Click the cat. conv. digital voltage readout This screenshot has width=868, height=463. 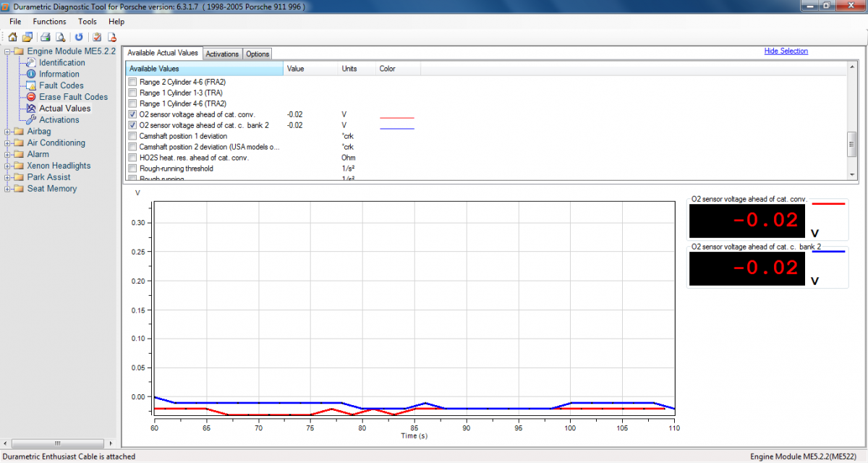click(746, 221)
